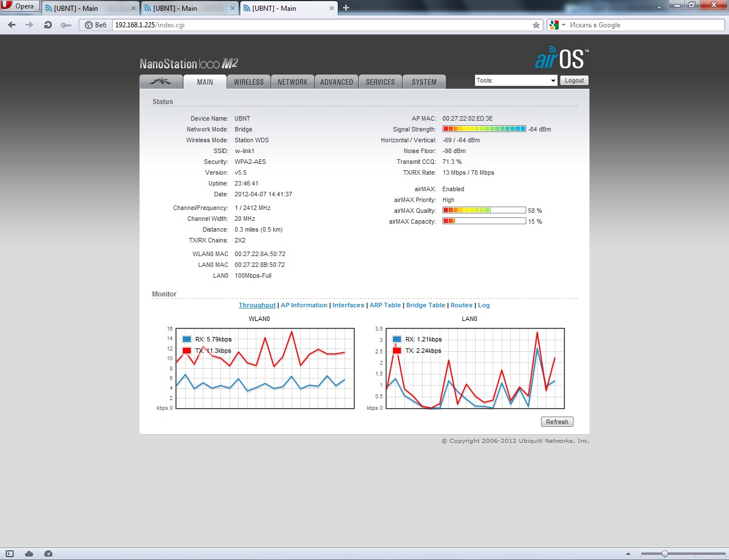729x560 pixels.
Task: Go back with the browser back arrow
Action: click(x=12, y=25)
